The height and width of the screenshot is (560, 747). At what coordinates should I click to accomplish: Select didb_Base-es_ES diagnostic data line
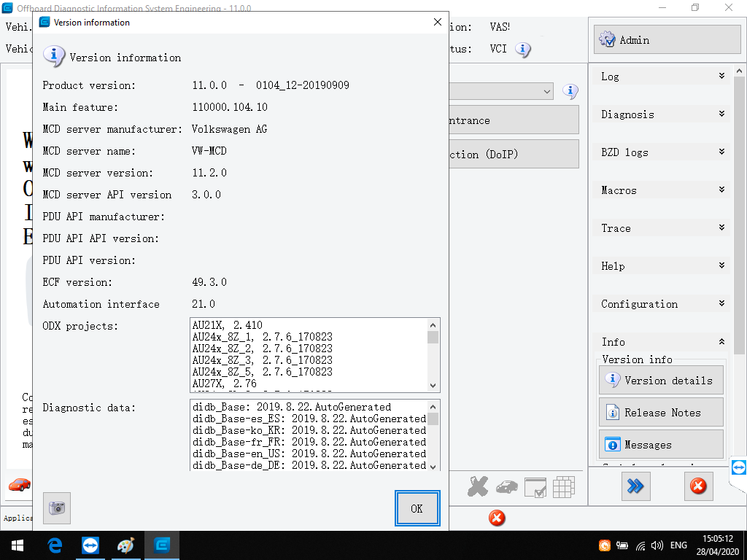click(309, 419)
